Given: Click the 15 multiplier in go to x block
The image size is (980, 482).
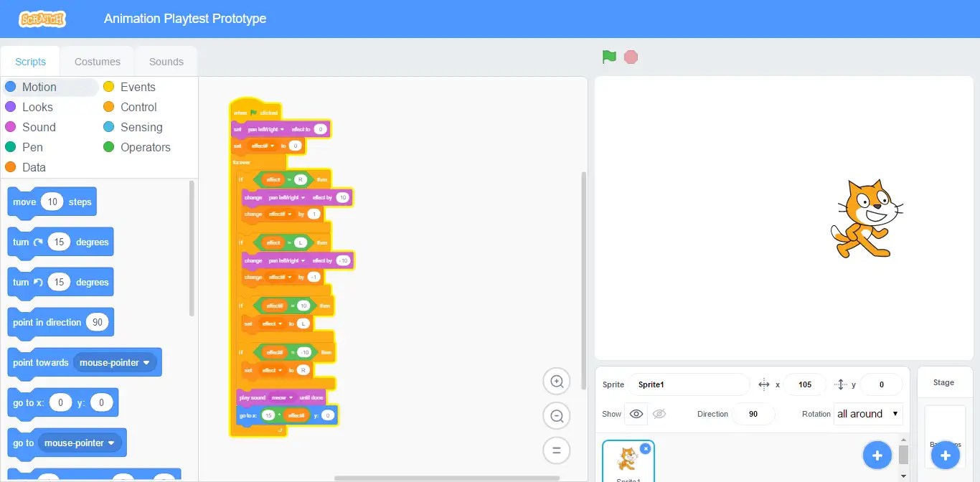Looking at the screenshot, I should [268, 415].
